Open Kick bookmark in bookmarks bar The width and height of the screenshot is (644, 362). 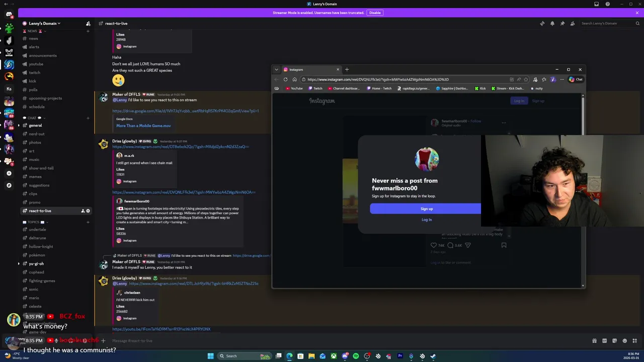tap(480, 88)
